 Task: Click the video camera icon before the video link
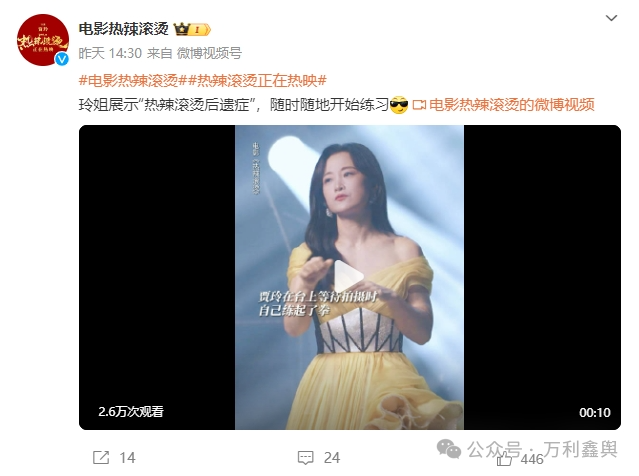pyautogui.click(x=419, y=105)
